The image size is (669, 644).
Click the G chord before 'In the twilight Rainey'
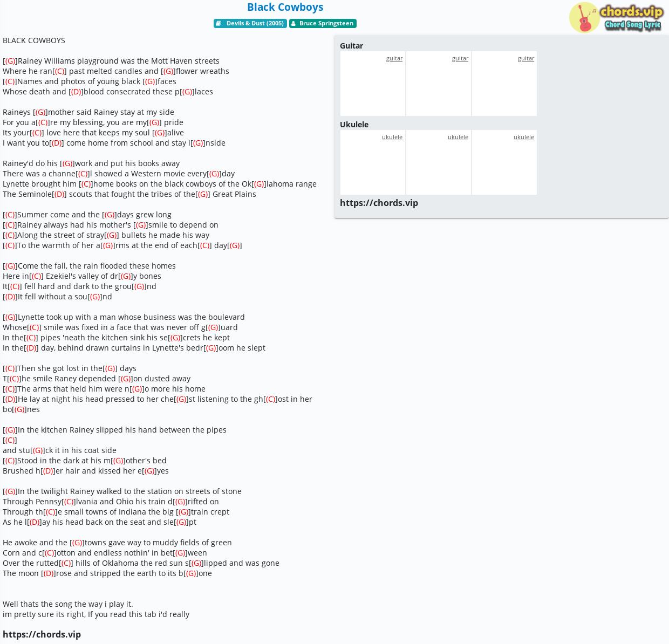click(10, 491)
